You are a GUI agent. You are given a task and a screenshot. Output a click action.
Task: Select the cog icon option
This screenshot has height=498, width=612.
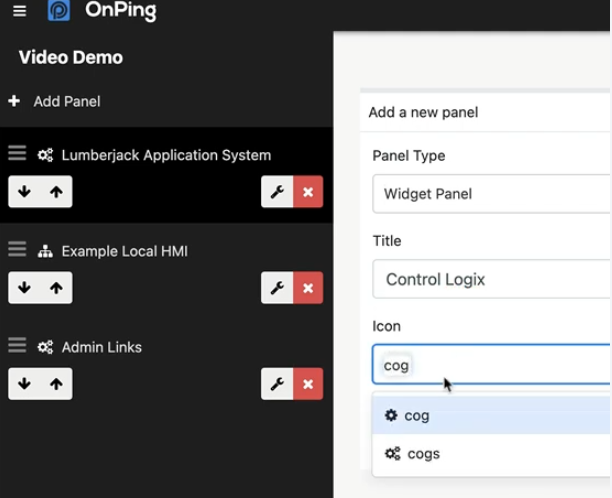pyautogui.click(x=491, y=415)
